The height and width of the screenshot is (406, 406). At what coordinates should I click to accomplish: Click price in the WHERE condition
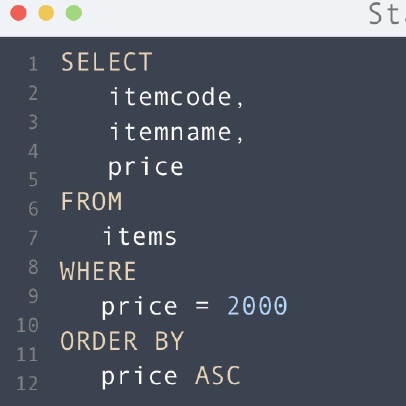(x=139, y=307)
